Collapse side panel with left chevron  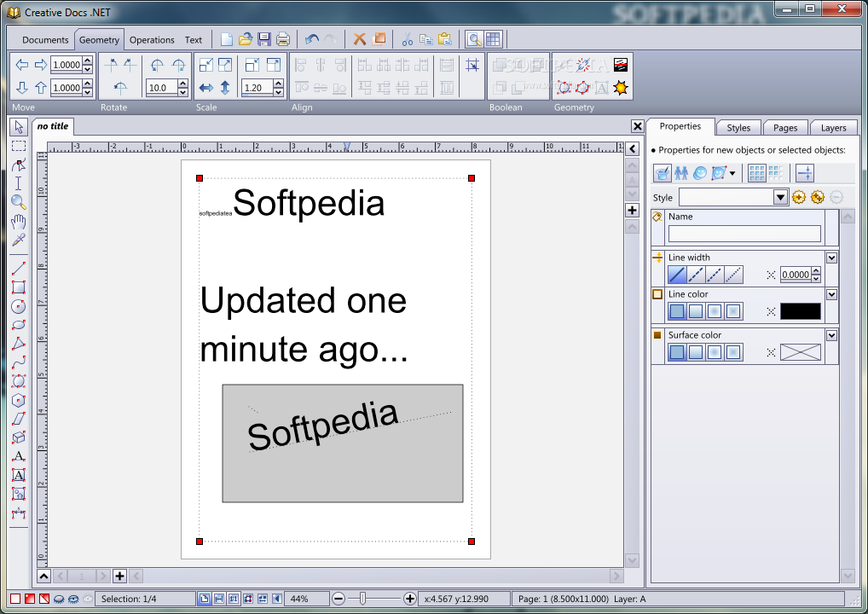(632, 148)
